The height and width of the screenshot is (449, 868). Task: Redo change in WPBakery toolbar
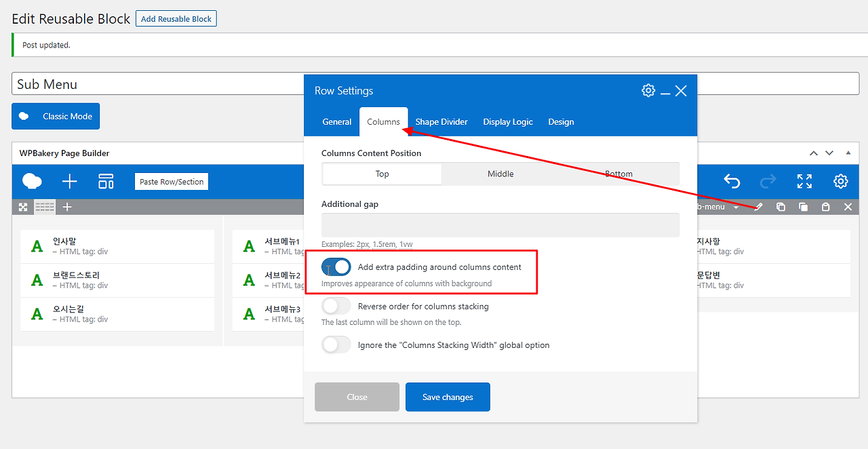[x=768, y=181]
